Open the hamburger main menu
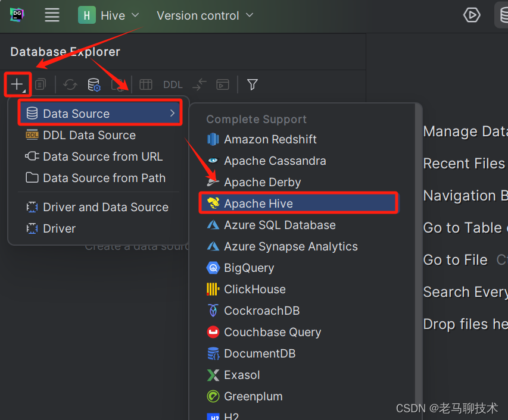The image size is (508, 420). (x=52, y=15)
